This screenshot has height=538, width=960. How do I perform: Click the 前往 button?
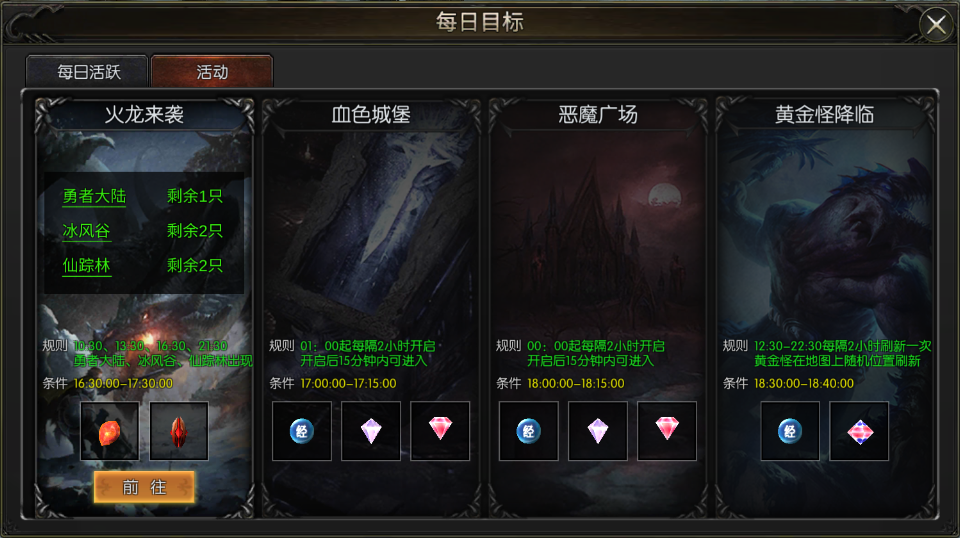point(144,487)
